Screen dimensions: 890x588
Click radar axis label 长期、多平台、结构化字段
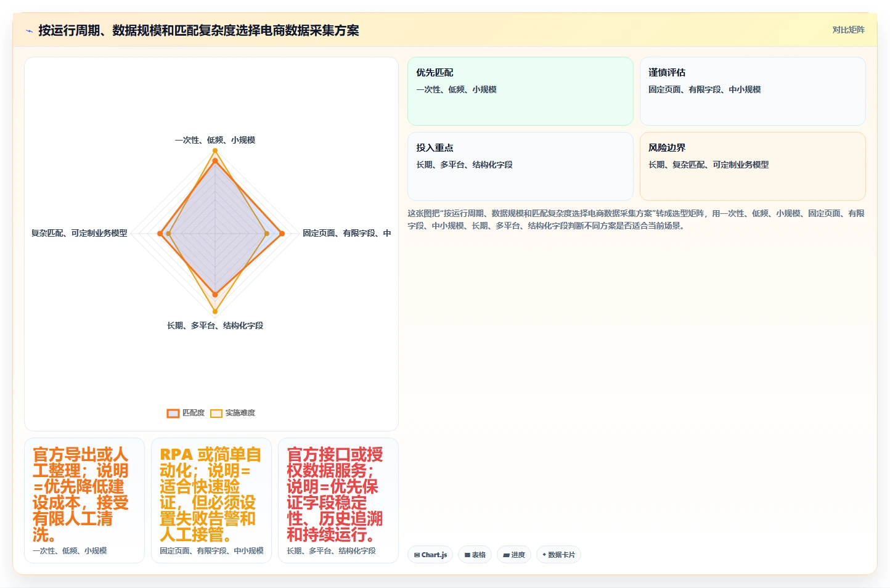tap(215, 325)
